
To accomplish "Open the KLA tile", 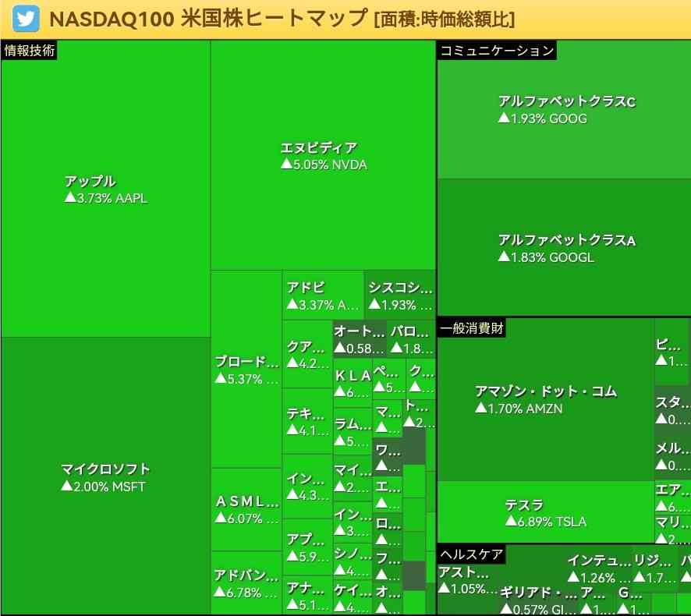I will [353, 383].
